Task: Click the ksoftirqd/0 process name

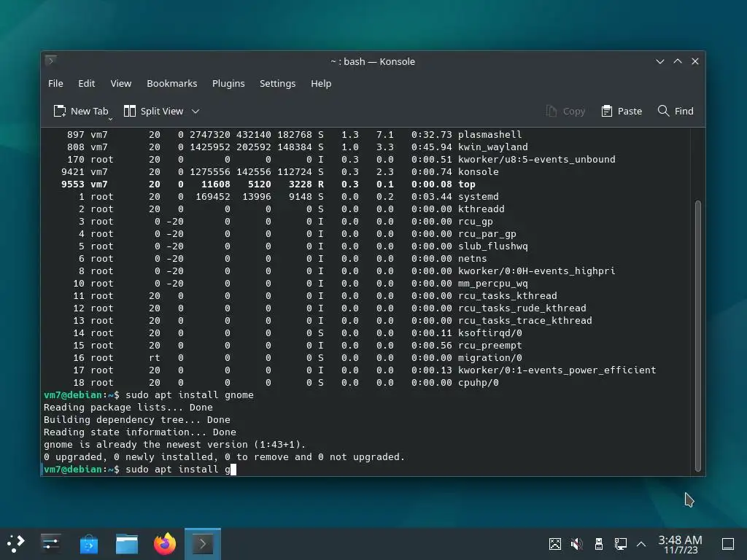Action: coord(489,332)
